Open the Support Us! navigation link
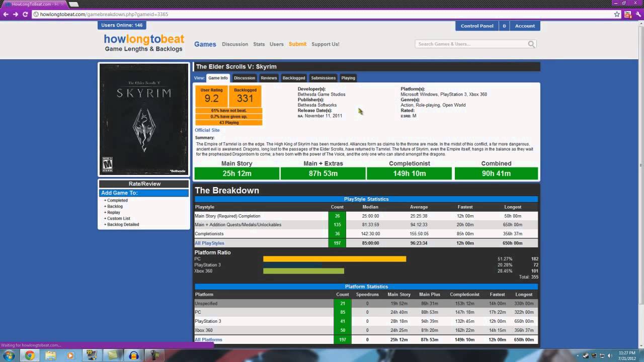Image resolution: width=644 pixels, height=362 pixels. click(x=326, y=44)
